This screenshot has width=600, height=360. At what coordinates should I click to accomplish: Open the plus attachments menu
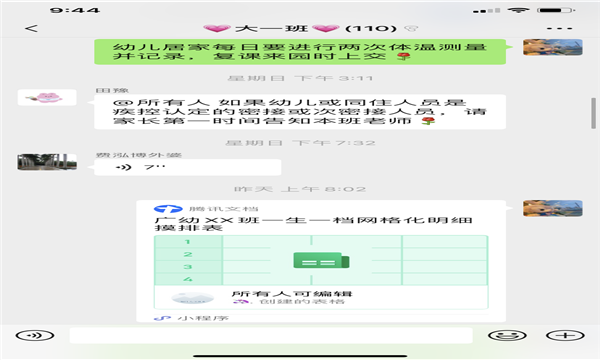(x=565, y=336)
